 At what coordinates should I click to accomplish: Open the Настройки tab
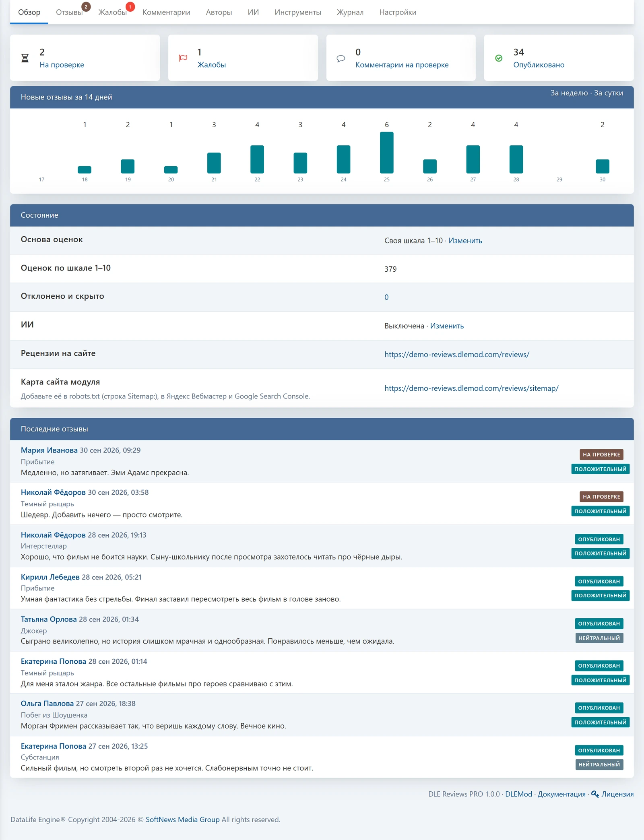click(x=398, y=12)
